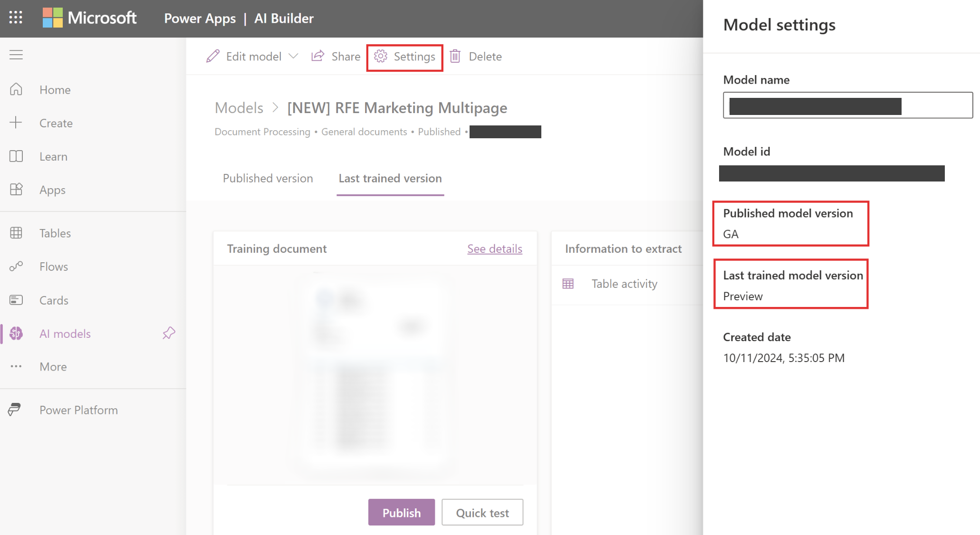Click the See details link
This screenshot has height=535, width=980.
coord(496,248)
